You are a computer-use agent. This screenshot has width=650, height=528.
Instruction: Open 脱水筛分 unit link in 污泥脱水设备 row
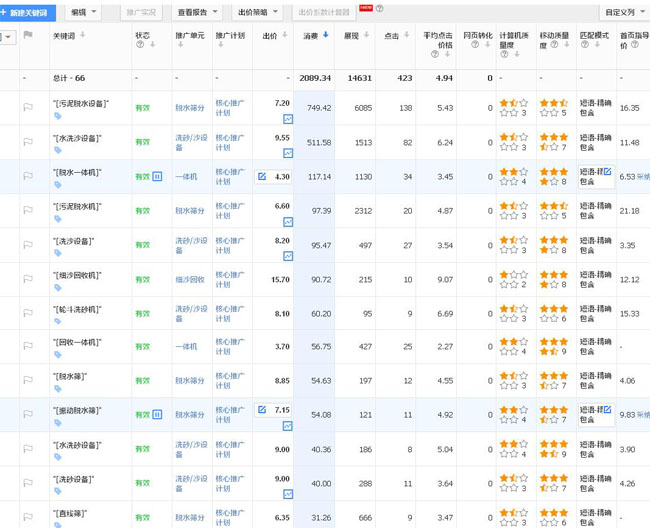click(190, 108)
